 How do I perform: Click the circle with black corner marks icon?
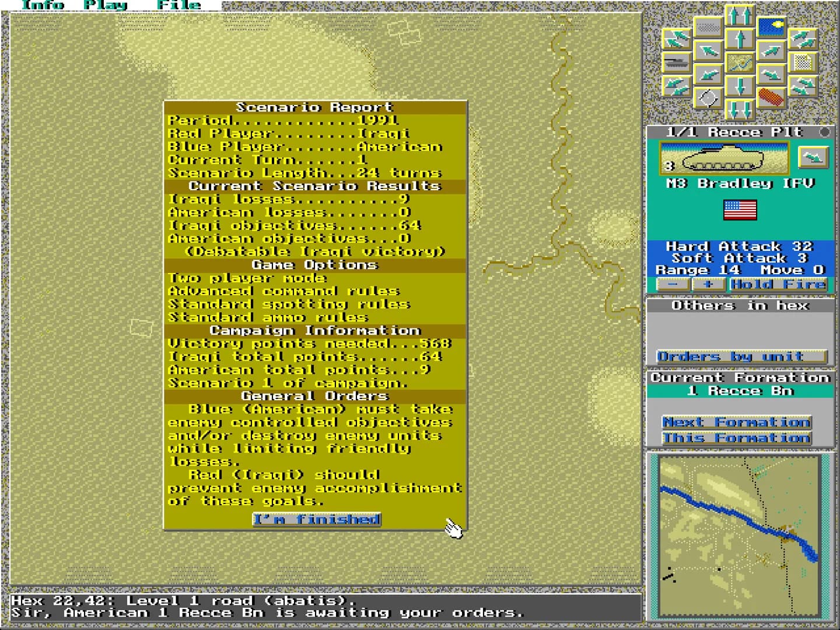(708, 97)
